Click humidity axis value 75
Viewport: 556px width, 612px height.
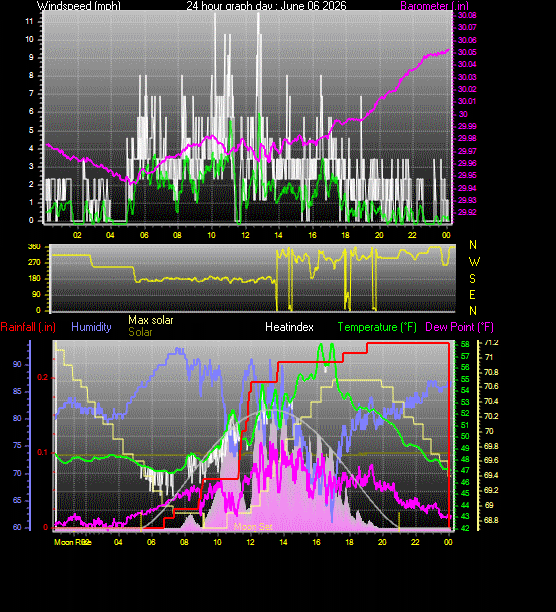[17, 446]
